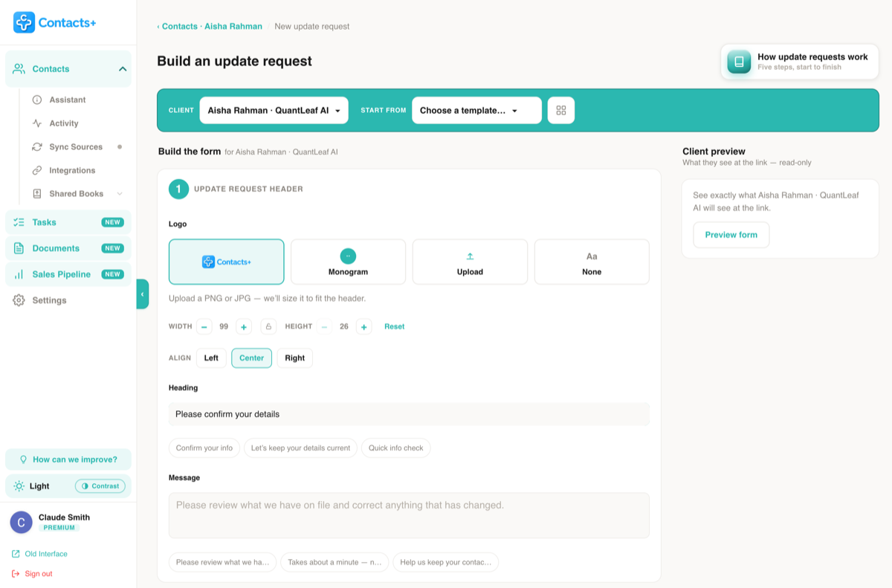Open the How update requests work guide
Image resolution: width=892 pixels, height=588 pixels.
(x=799, y=62)
